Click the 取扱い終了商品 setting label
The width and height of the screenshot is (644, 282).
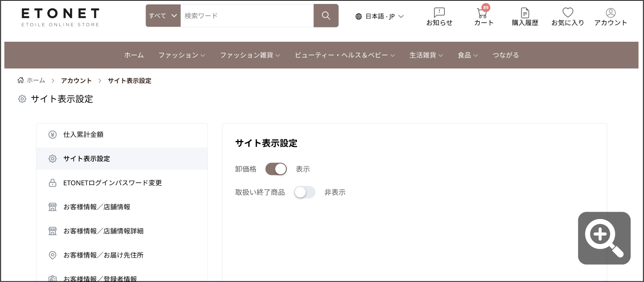[260, 192]
